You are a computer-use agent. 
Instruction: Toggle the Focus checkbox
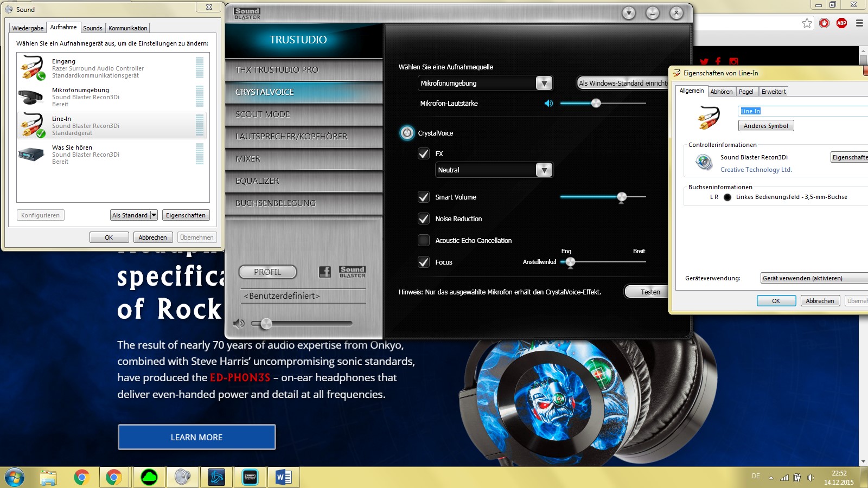[x=424, y=262]
